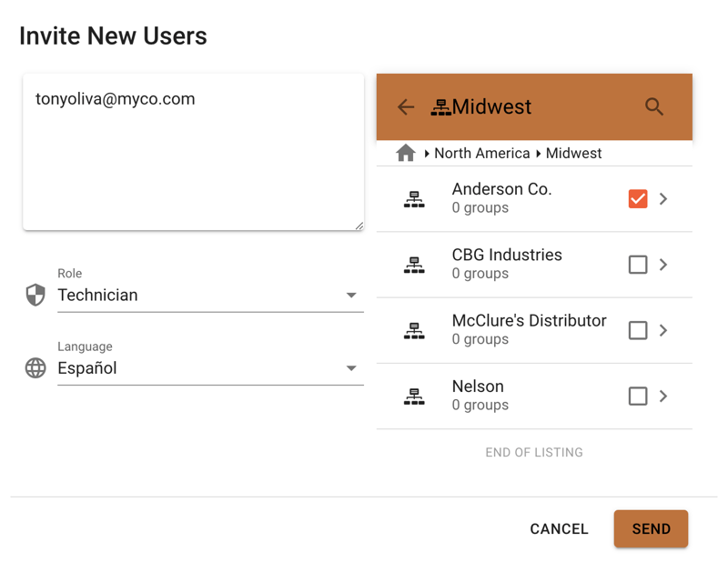
Task: Click the home icon in the breadcrumb bar
Action: click(x=406, y=153)
